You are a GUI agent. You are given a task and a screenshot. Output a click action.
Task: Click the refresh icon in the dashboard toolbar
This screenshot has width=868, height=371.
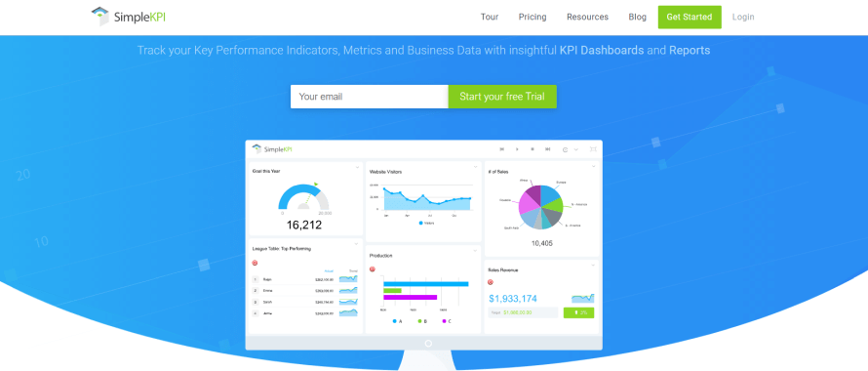click(566, 149)
